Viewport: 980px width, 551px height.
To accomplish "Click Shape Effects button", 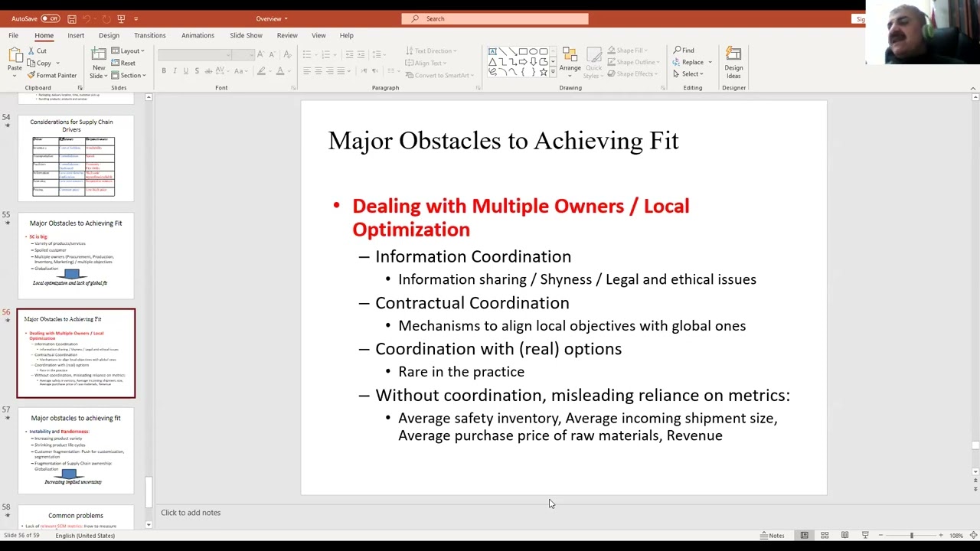I will coord(633,73).
